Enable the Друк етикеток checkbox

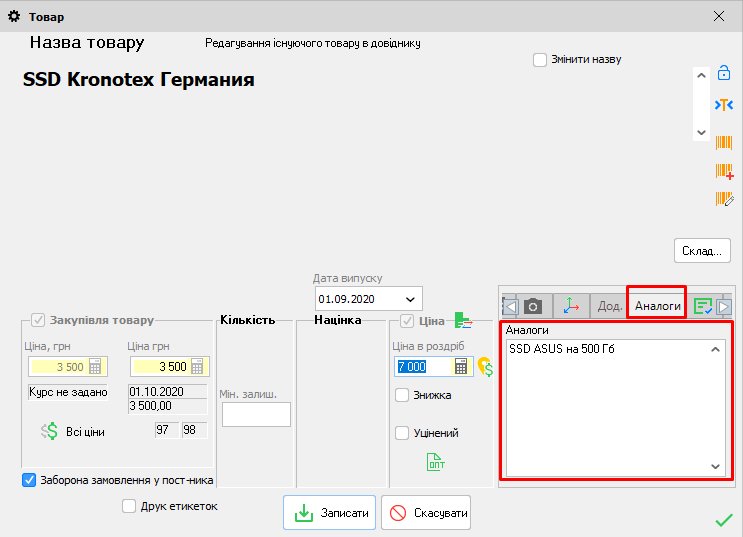coord(129,506)
